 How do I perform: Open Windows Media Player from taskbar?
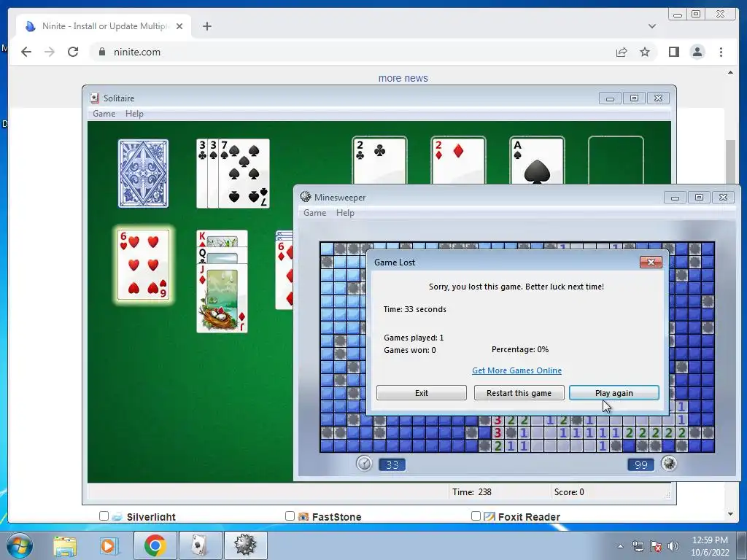(x=108, y=545)
